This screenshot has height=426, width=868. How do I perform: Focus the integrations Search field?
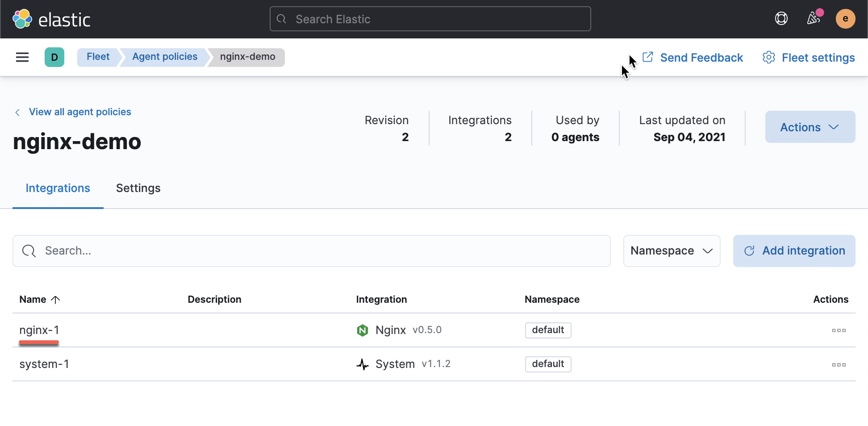pos(312,251)
